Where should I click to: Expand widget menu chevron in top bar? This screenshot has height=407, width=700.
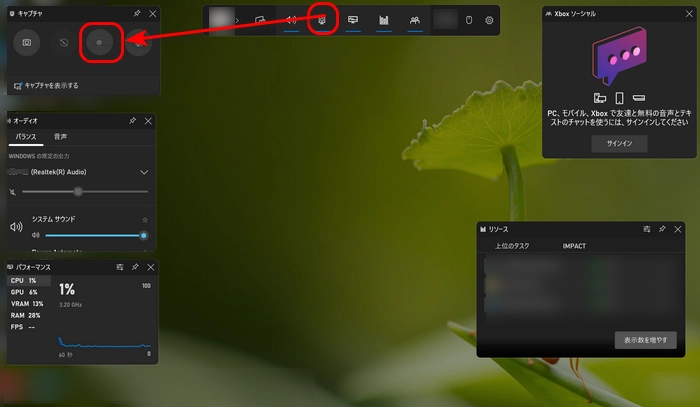[238, 20]
